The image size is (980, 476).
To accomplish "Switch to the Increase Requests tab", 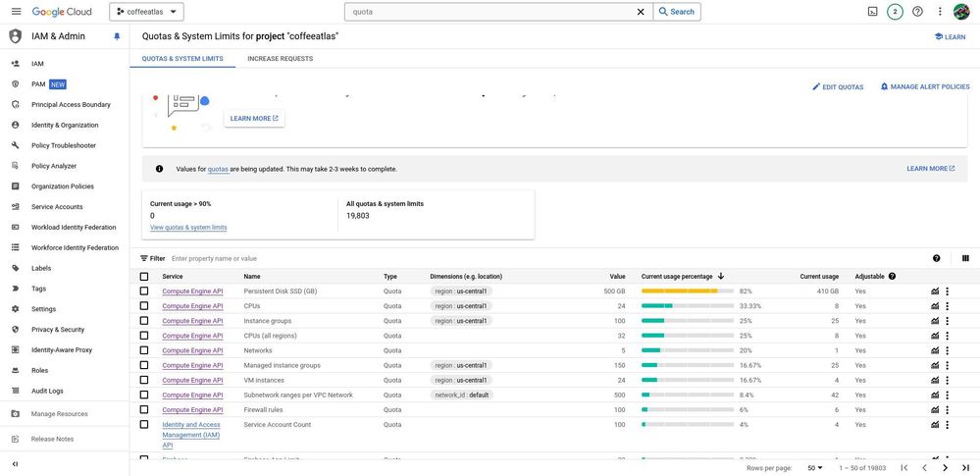I will click(280, 59).
